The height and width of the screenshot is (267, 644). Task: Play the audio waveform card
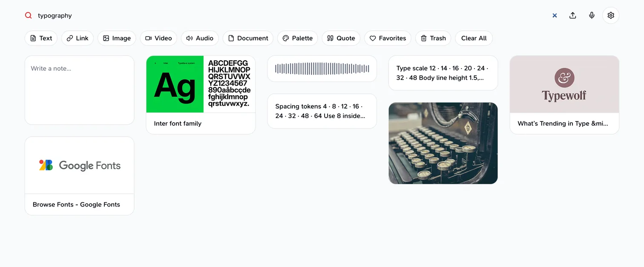[322, 69]
